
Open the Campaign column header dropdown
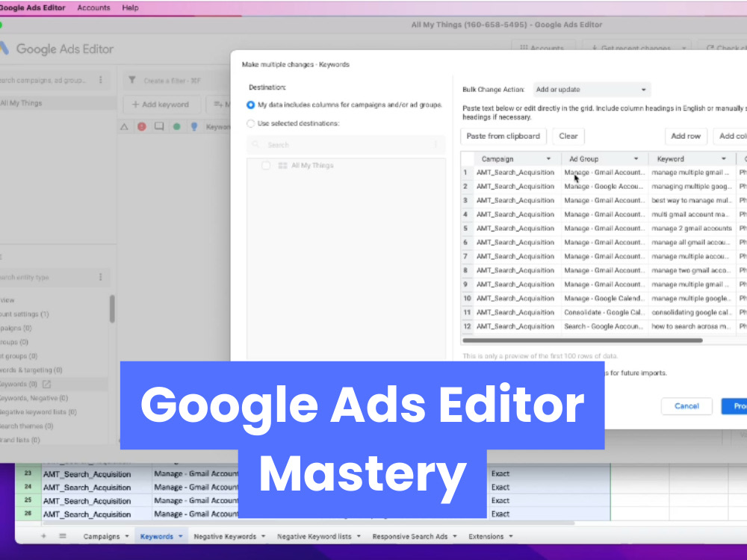[x=548, y=158]
